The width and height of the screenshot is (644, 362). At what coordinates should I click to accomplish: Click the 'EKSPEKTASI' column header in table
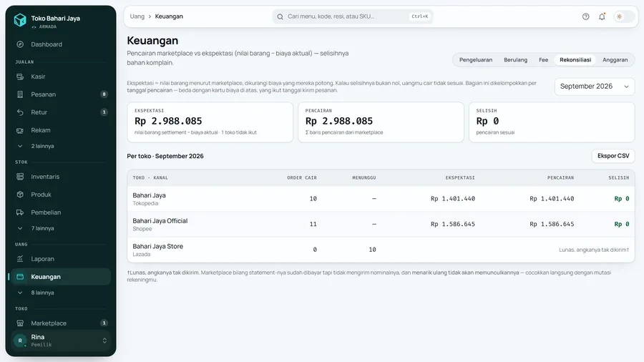(x=460, y=177)
